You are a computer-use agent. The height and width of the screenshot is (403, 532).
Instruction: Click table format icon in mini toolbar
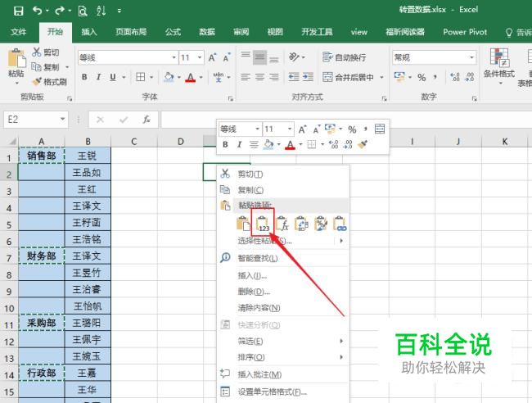(x=380, y=129)
